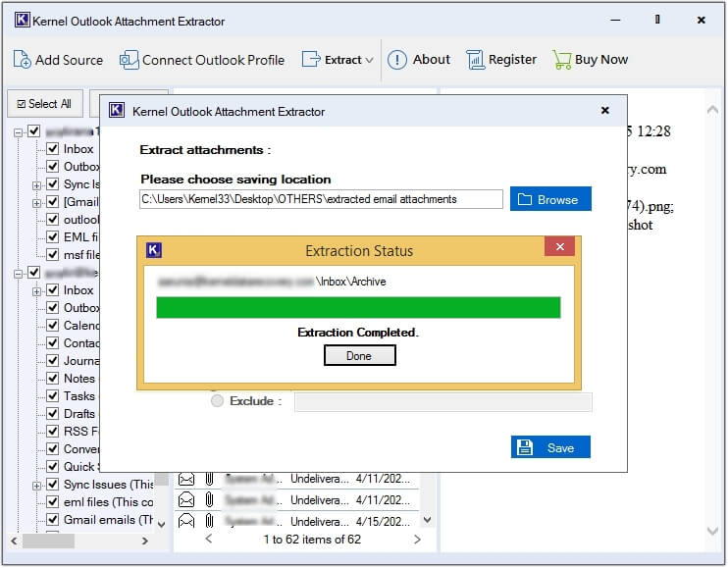Click the About toolbar item
Viewport: 728px width, 568px height.
click(x=419, y=60)
